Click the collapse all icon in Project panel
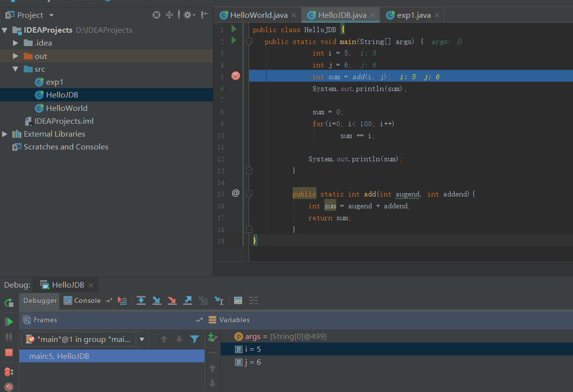 coord(169,15)
